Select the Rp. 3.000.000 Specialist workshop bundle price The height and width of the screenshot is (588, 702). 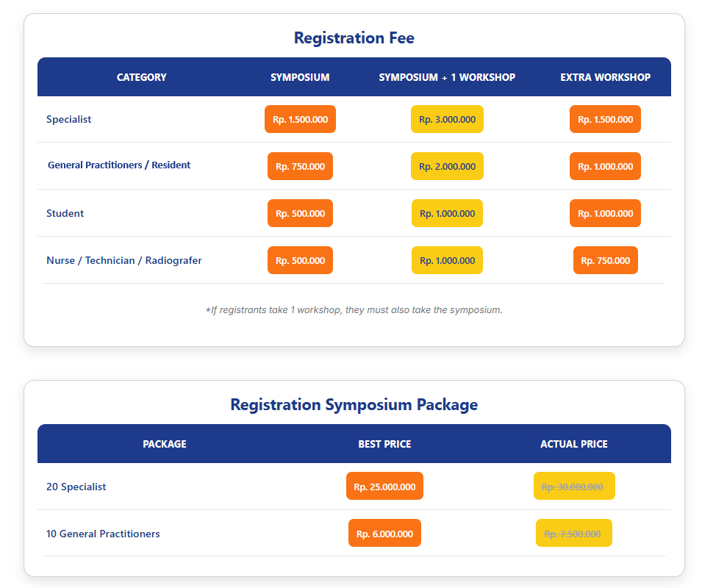447,119
